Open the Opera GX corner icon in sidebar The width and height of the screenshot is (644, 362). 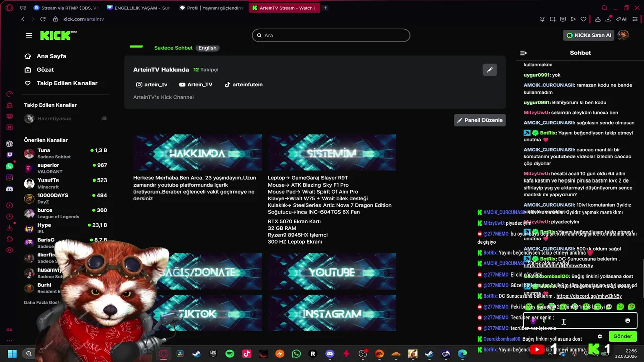9,330
